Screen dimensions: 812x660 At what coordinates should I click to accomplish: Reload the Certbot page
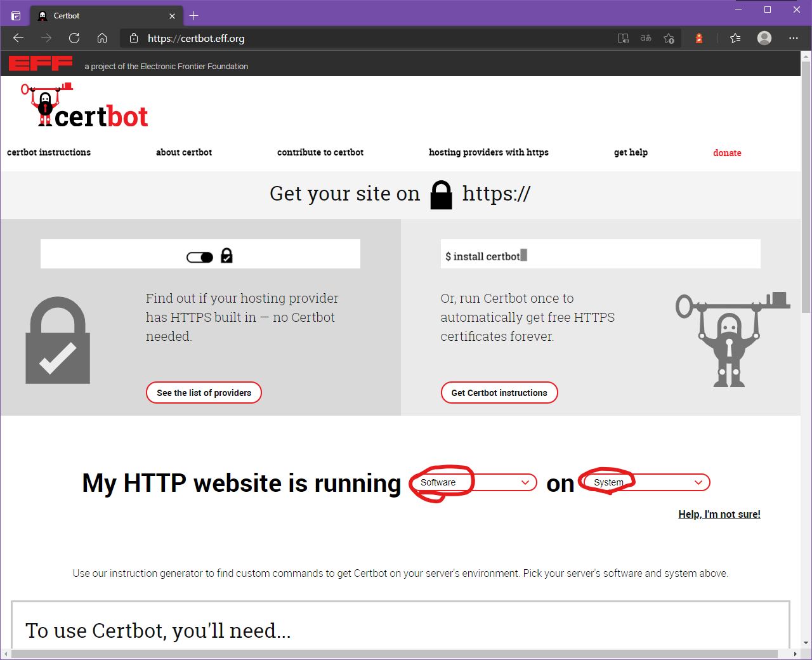pos(74,38)
